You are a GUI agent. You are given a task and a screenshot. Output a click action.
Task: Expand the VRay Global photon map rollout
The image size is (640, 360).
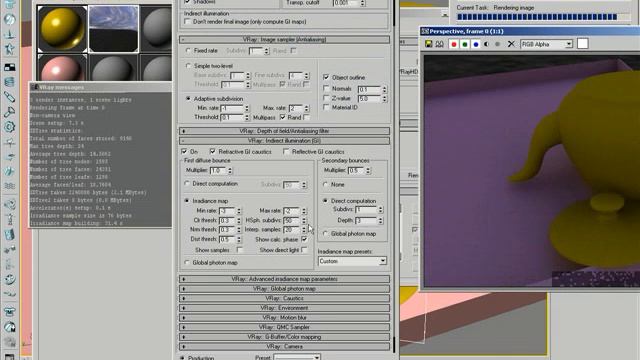284,289
